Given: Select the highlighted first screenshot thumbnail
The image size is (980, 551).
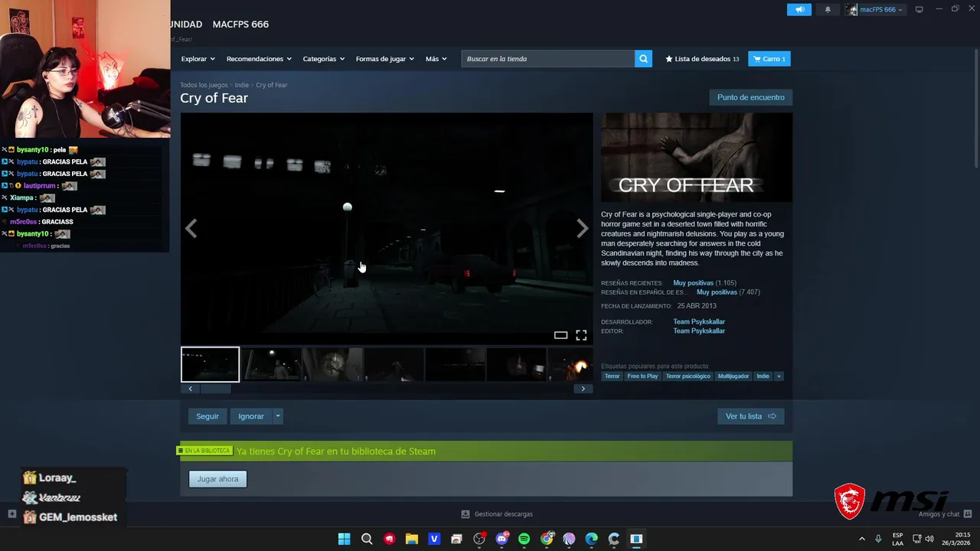Looking at the screenshot, I should [x=210, y=364].
